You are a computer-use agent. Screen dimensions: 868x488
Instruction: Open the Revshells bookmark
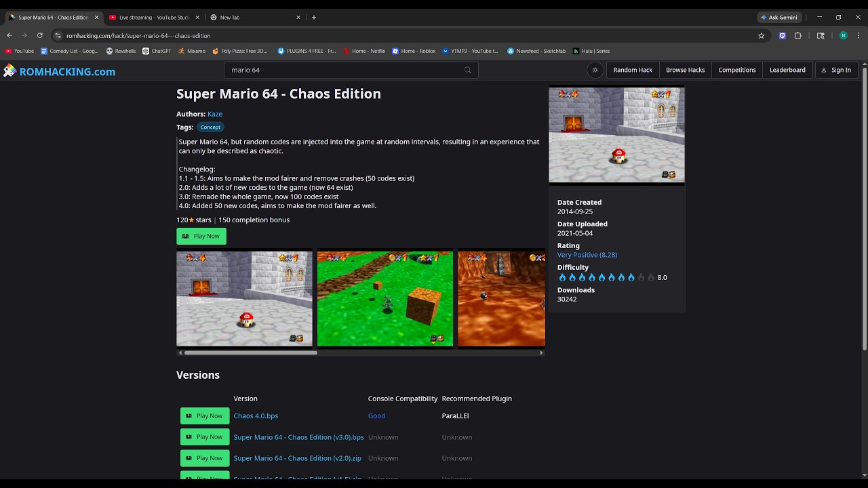click(x=121, y=51)
